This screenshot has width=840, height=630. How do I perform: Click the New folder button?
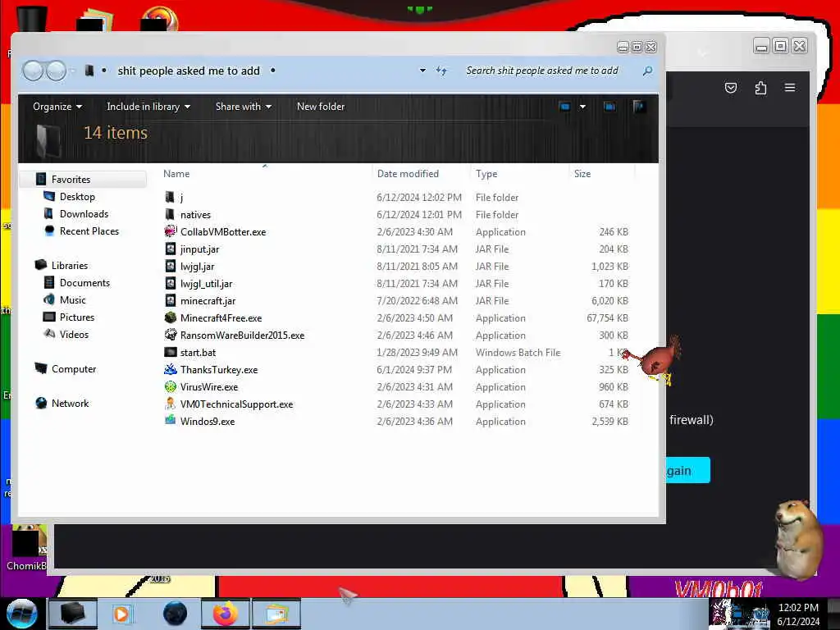[321, 107]
